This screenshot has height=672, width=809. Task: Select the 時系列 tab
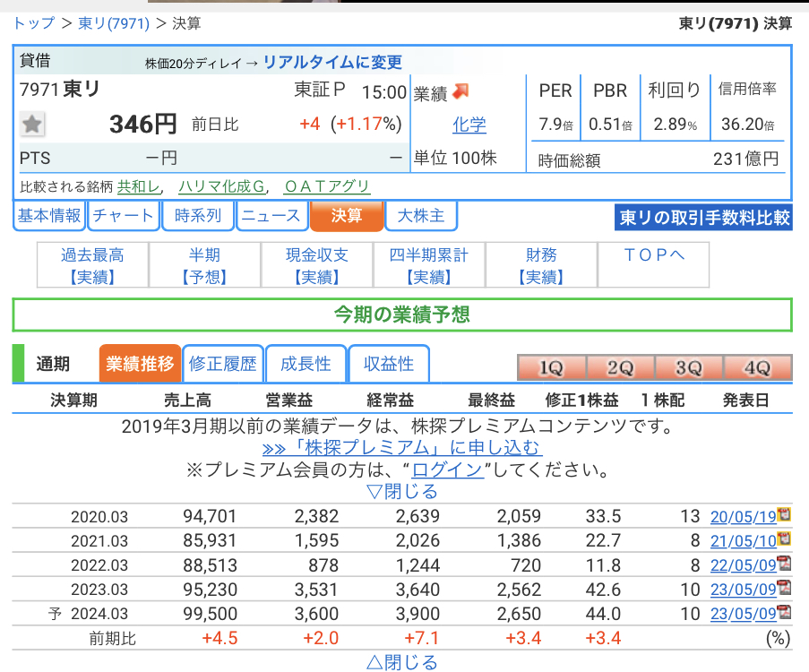[x=198, y=216]
